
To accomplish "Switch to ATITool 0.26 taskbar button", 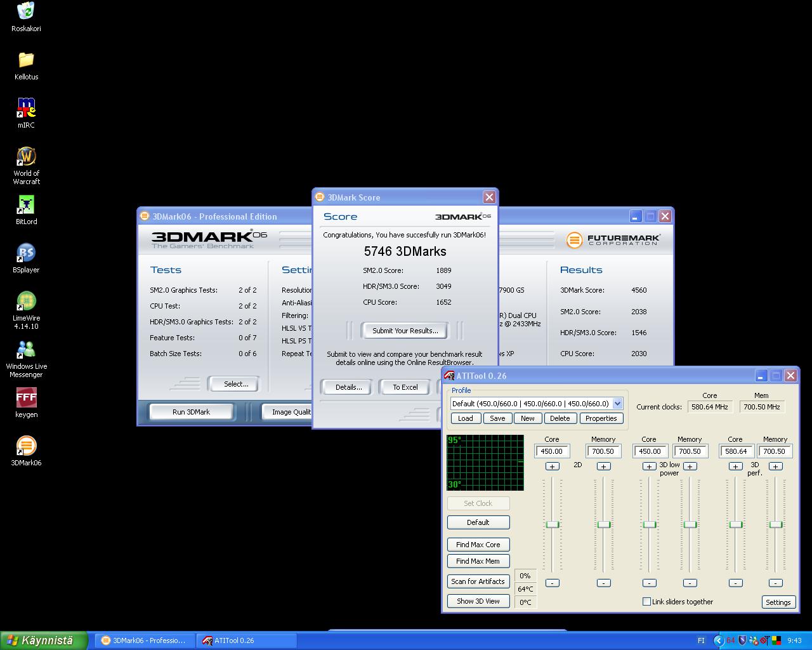I will coord(246,640).
